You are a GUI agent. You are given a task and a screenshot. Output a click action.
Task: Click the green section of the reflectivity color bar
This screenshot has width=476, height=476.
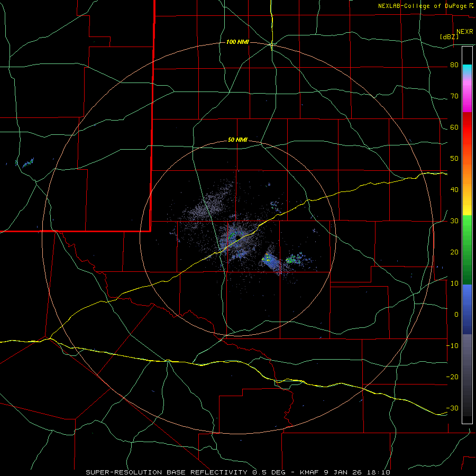coord(467,250)
